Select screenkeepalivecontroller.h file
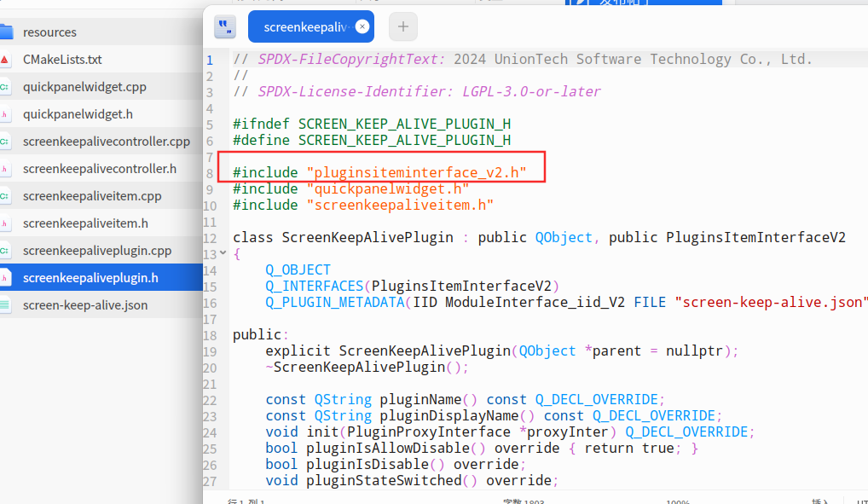The image size is (868, 504). pos(101,168)
